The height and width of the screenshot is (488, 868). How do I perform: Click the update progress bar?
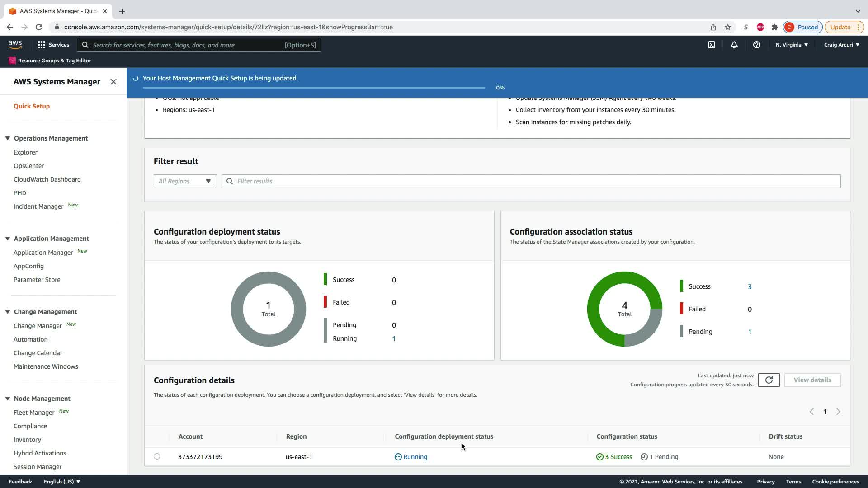(314, 88)
